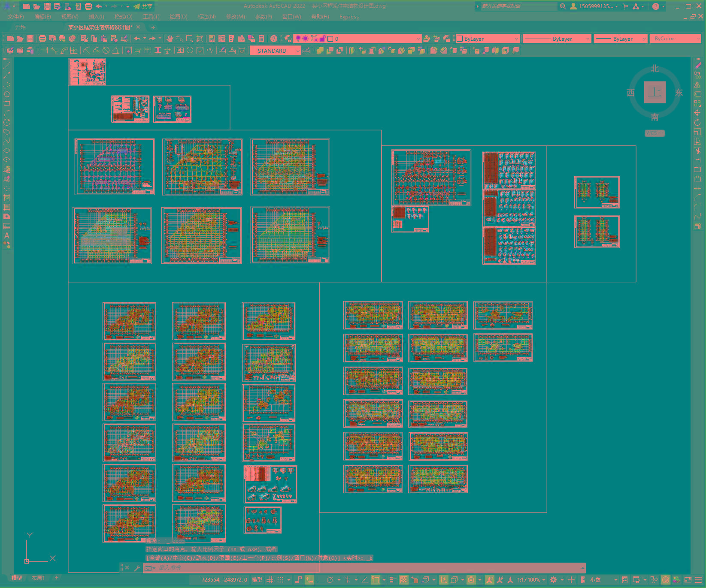Open the ByLayer color control dropdown
The image size is (706, 588).
tap(488, 39)
